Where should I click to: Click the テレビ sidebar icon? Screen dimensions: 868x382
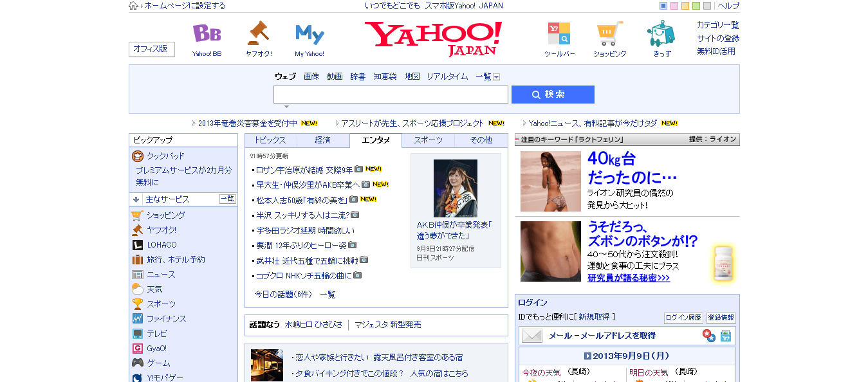pyautogui.click(x=137, y=334)
